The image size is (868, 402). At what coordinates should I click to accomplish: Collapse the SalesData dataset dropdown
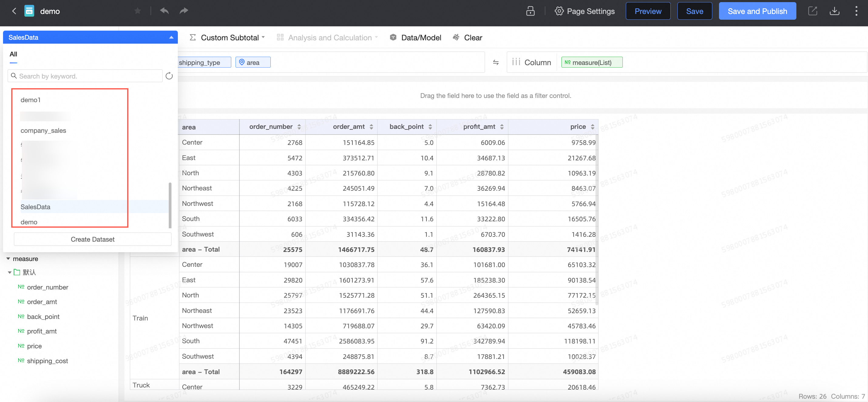point(171,37)
